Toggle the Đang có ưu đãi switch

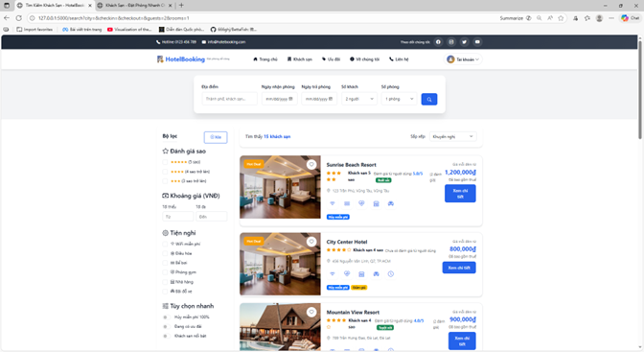(166, 326)
